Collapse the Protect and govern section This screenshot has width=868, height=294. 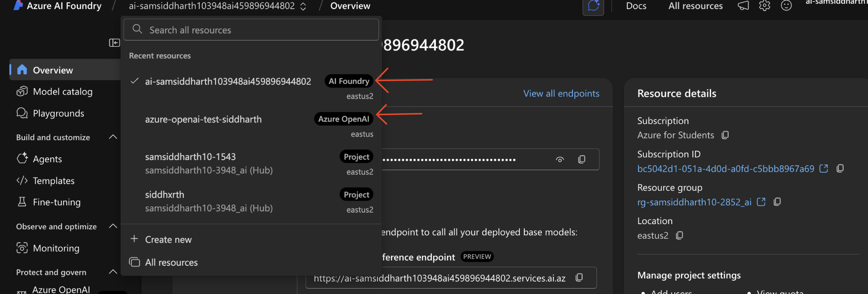[x=113, y=272]
